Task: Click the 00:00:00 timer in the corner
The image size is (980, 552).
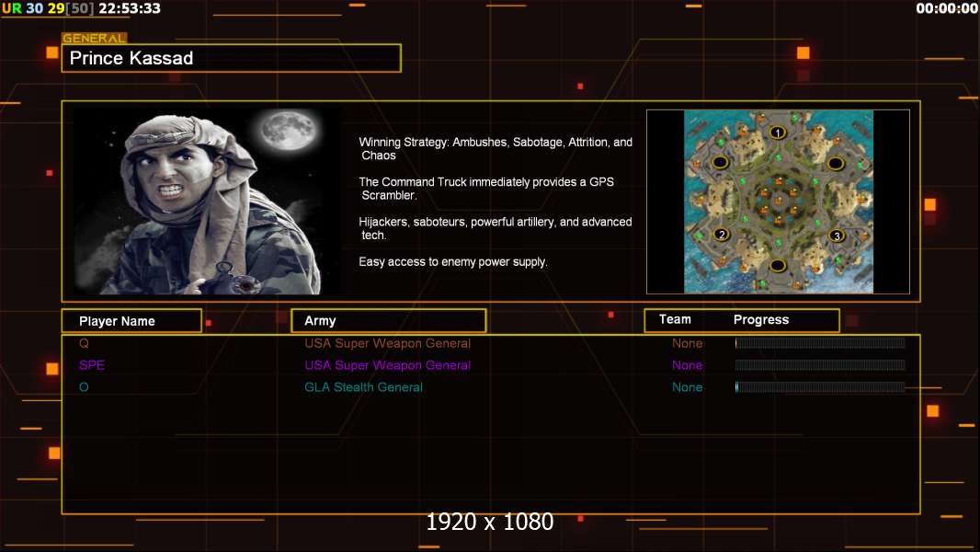Action: coord(946,8)
